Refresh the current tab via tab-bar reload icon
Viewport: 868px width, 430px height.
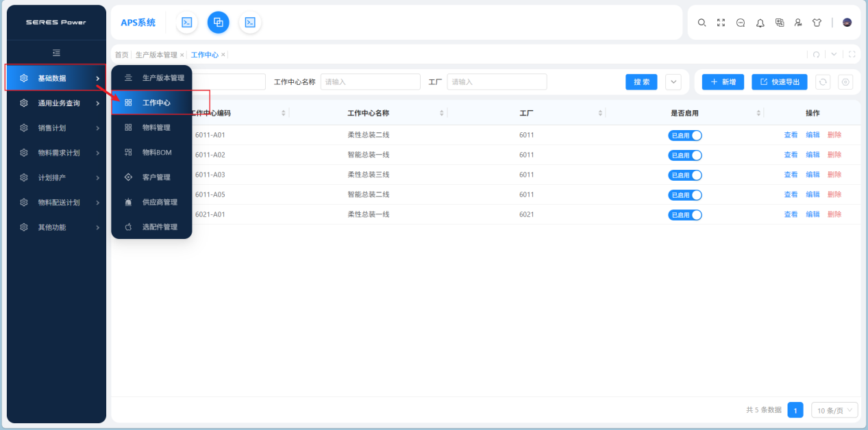point(816,55)
